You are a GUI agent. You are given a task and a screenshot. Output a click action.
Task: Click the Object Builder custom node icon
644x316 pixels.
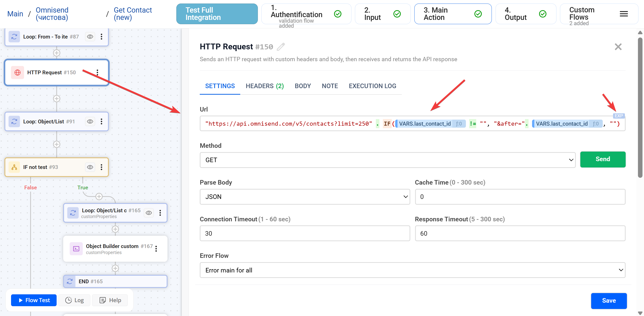tap(76, 249)
